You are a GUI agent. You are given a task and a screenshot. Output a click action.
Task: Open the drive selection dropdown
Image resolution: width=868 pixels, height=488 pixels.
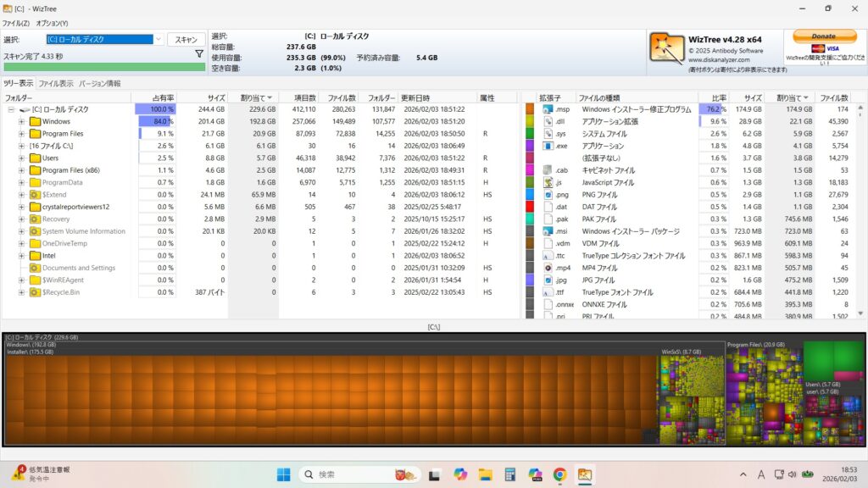159,39
